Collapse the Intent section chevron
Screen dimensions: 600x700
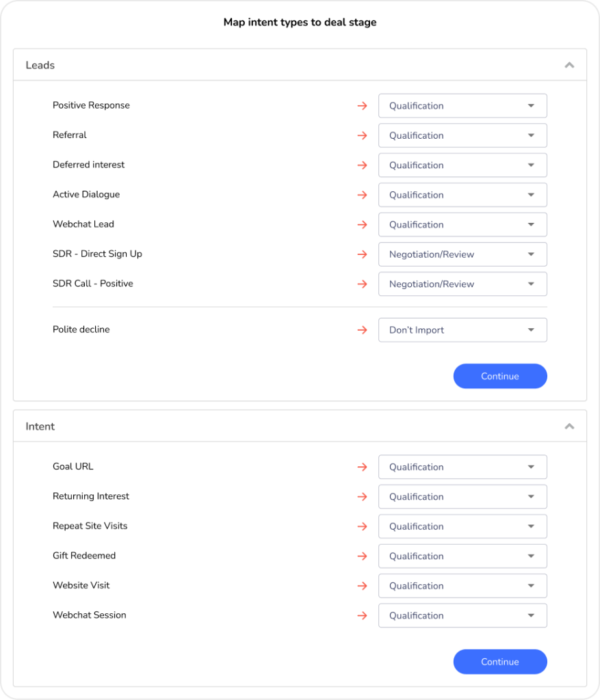point(569,427)
